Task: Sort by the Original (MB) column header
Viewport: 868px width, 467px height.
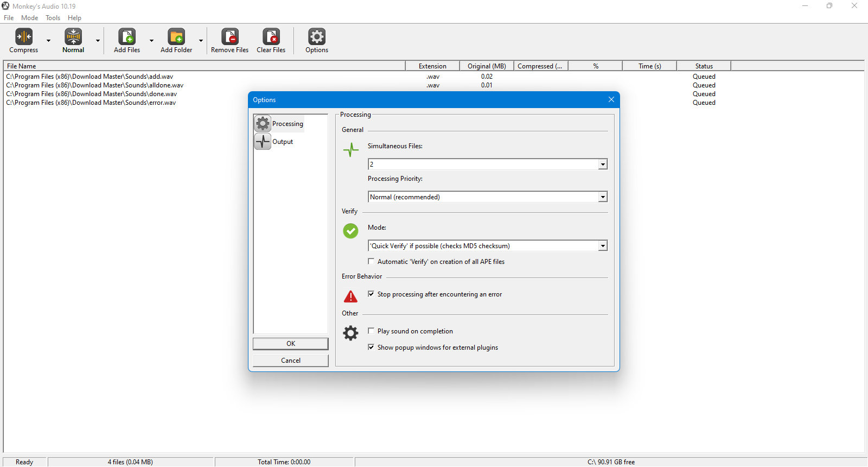Action: coord(487,66)
